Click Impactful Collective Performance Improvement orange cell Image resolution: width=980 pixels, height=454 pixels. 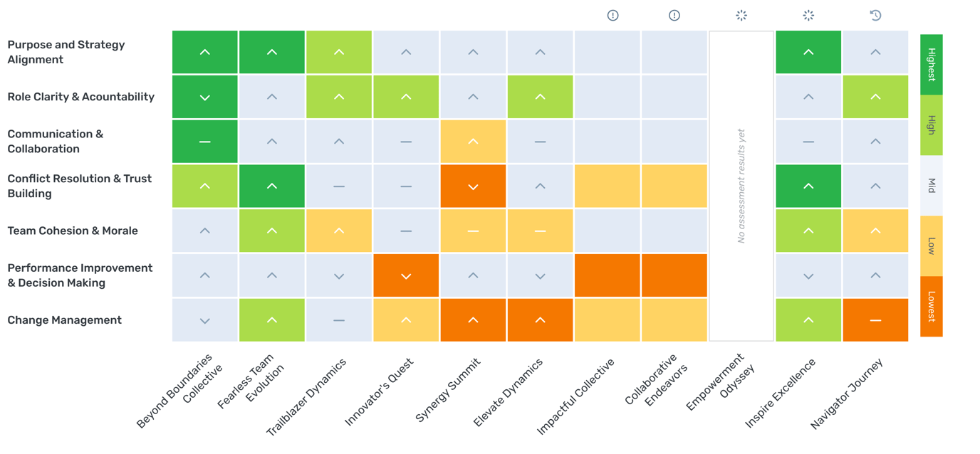(608, 275)
